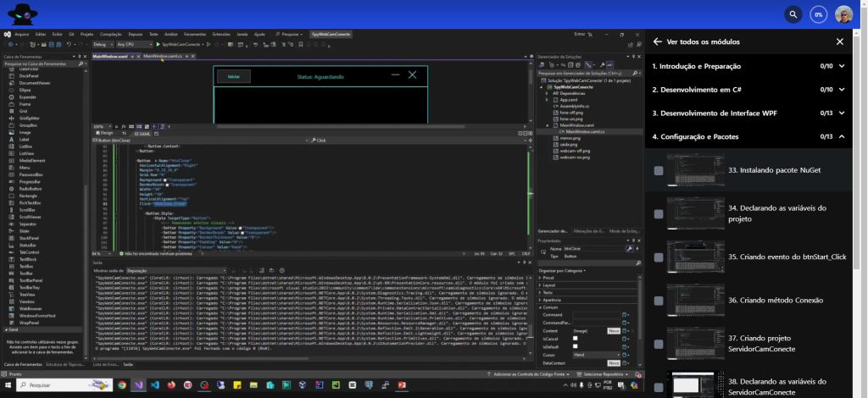Screen dimensions: 868x398
Task: Check the box for lesson 35 btnStart_Click
Action: point(659,257)
